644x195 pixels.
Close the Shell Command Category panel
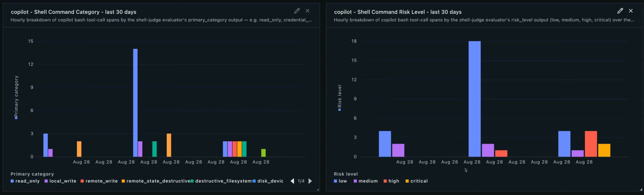click(x=308, y=11)
